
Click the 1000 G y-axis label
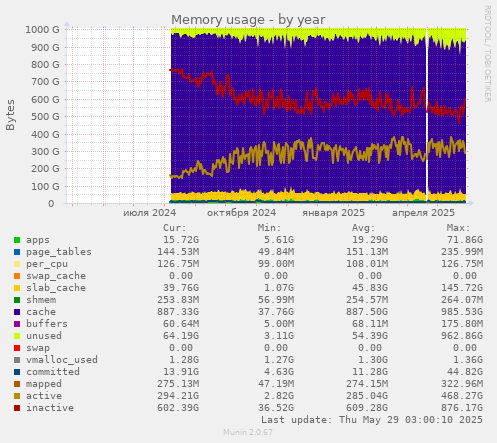[x=42, y=30]
